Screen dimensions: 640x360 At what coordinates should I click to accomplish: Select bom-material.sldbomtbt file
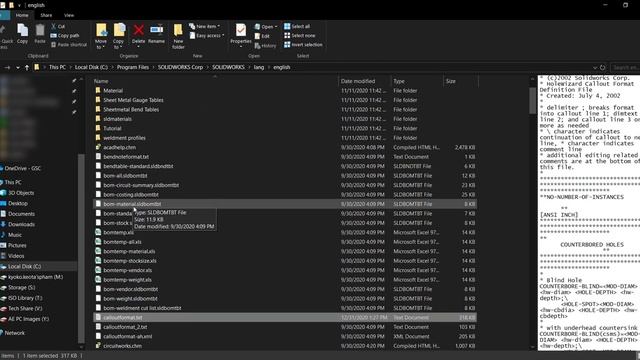coord(132,204)
